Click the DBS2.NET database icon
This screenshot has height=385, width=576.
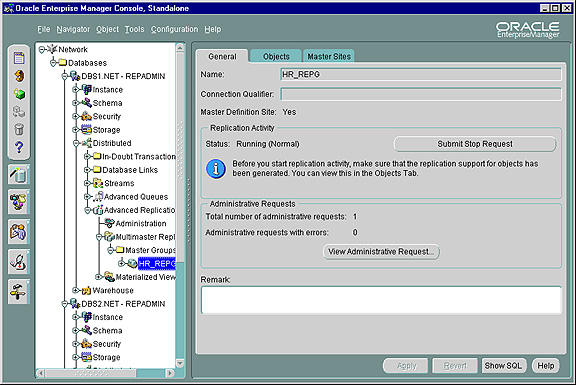pos(75,303)
